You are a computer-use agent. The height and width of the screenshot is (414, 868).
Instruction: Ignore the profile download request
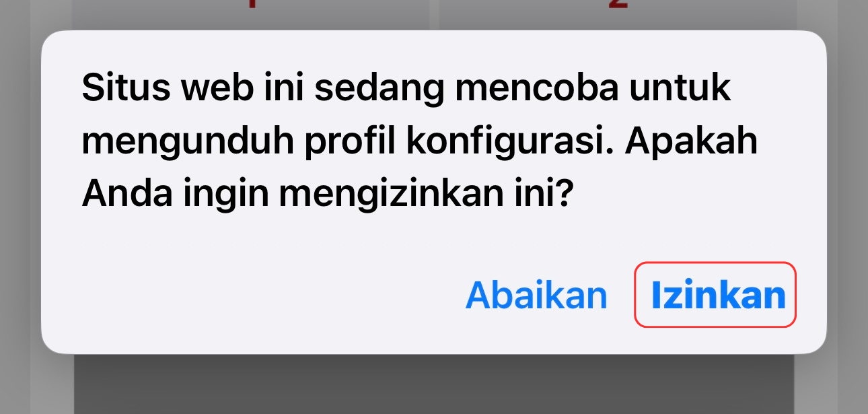(536, 295)
